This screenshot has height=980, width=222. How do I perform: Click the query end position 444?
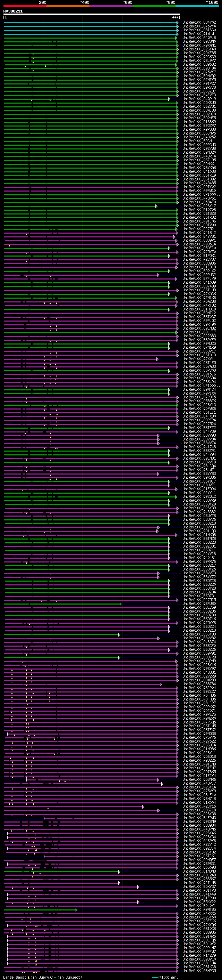coord(175,17)
